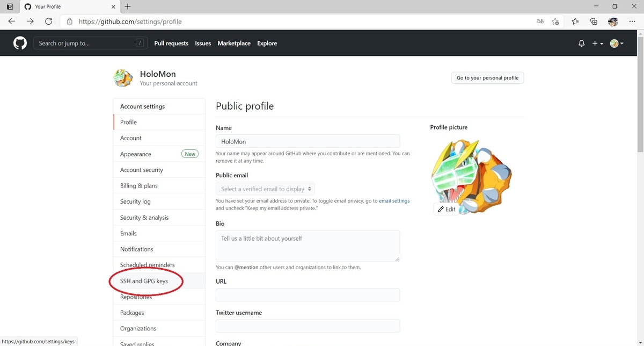This screenshot has width=644, height=346.
Task: Click Edit on the profile picture
Action: coord(447,209)
